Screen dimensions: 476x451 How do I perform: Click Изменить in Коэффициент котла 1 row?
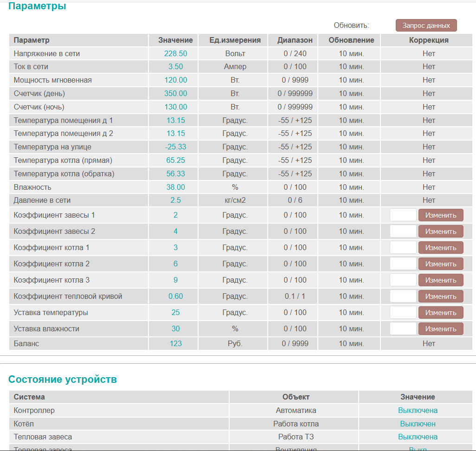click(441, 248)
